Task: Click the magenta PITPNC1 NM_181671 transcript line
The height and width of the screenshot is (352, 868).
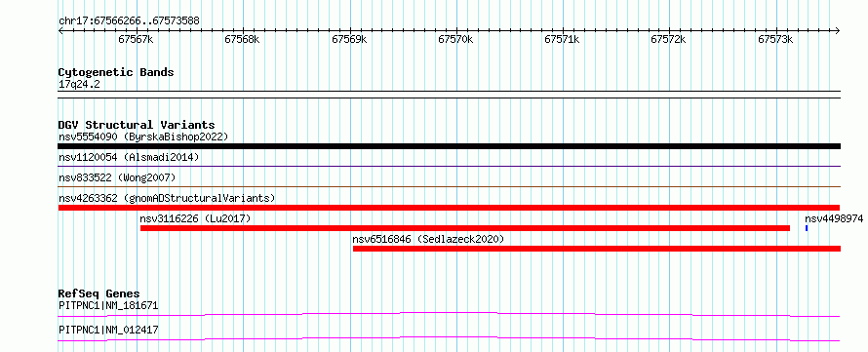Action: [x=449, y=314]
